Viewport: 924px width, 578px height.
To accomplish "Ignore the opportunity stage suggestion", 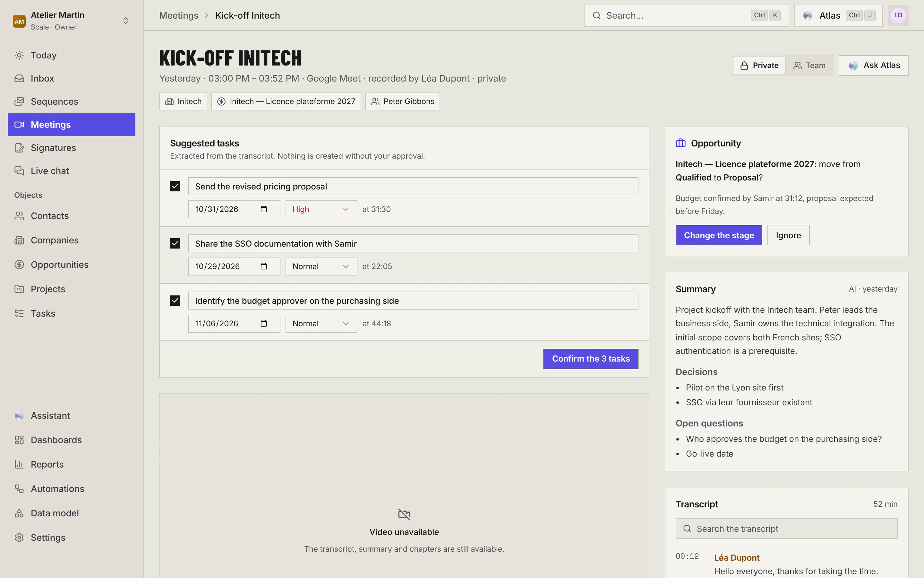I will click(x=788, y=235).
